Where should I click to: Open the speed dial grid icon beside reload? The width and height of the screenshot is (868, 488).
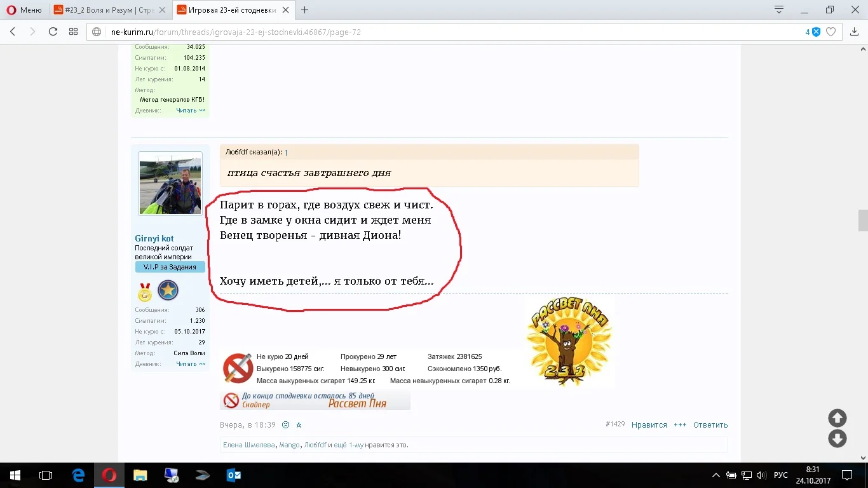click(x=73, y=32)
